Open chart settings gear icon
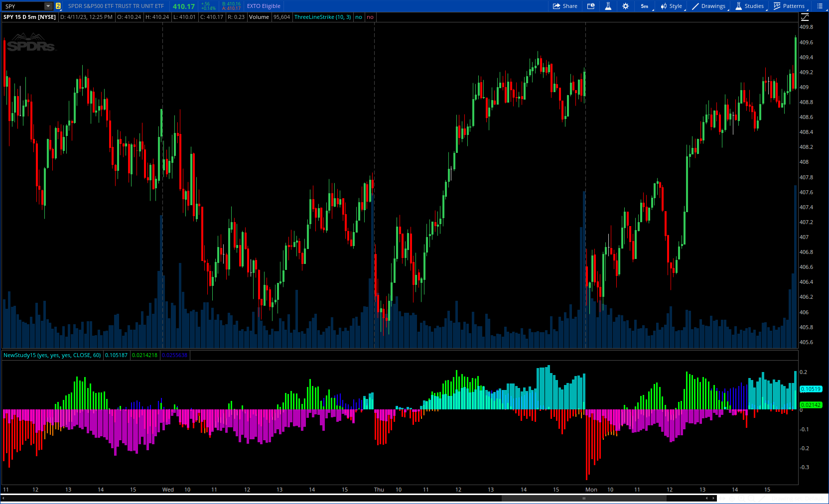This screenshot has width=829, height=504. point(625,6)
